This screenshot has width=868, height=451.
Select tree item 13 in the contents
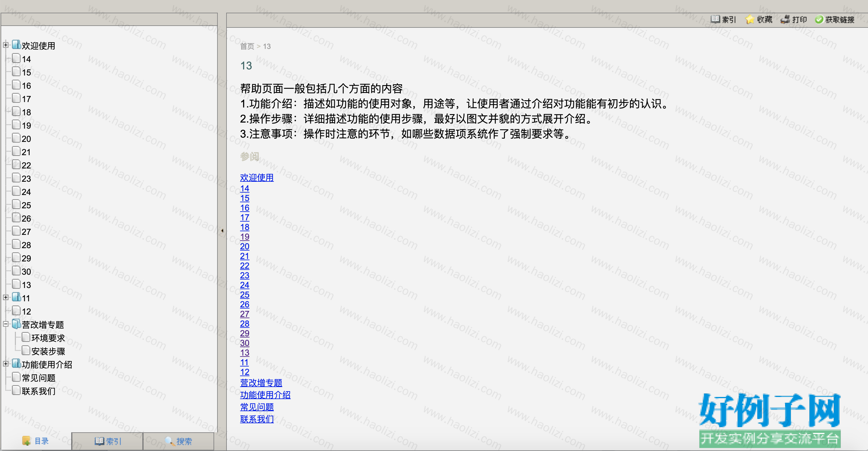(26, 285)
